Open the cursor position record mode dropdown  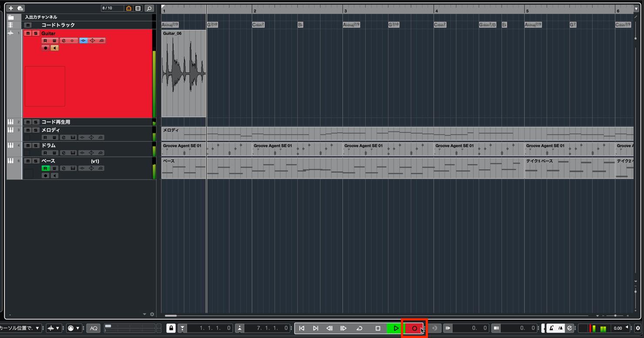tap(20, 328)
